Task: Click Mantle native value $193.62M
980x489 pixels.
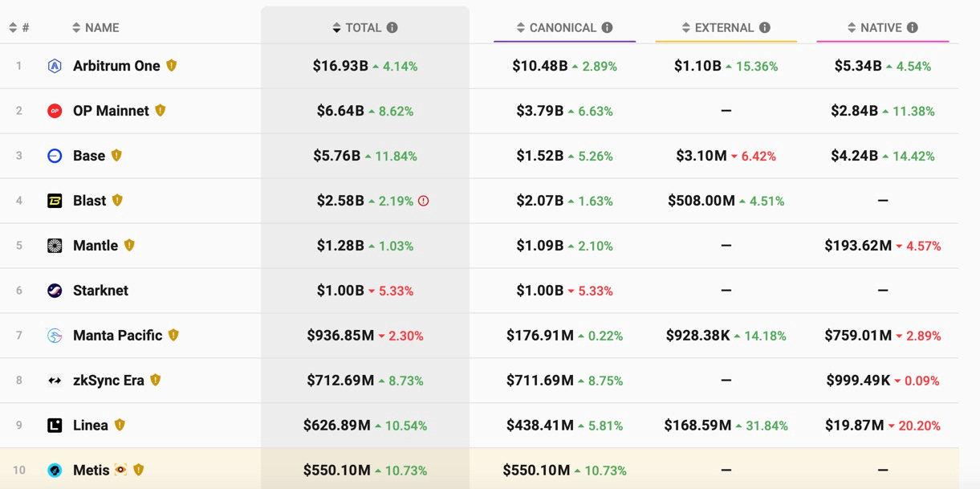Action: click(858, 246)
